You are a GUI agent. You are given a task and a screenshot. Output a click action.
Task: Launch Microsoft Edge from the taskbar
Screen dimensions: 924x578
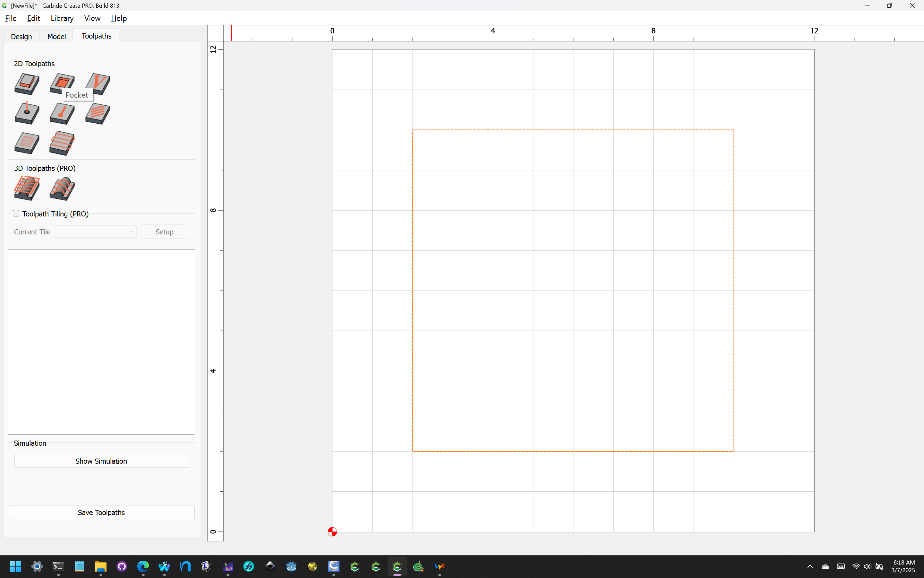pos(143,566)
